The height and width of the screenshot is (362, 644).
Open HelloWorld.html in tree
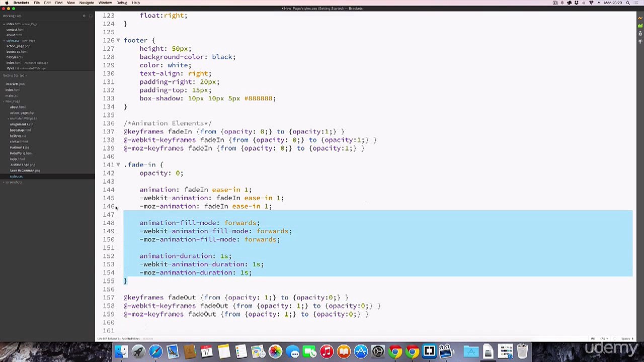coord(21,153)
